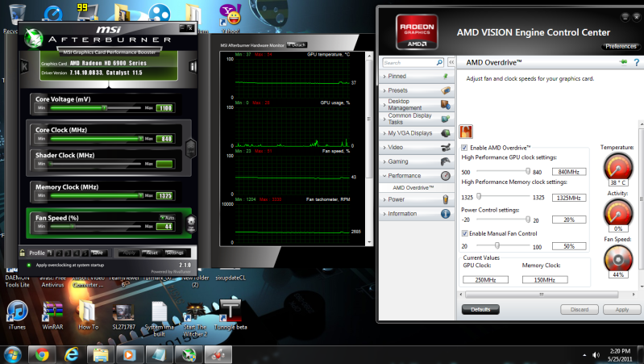Click the green pin icon beside AMD Overdrive help
644x364 pixels.
[x=623, y=62]
